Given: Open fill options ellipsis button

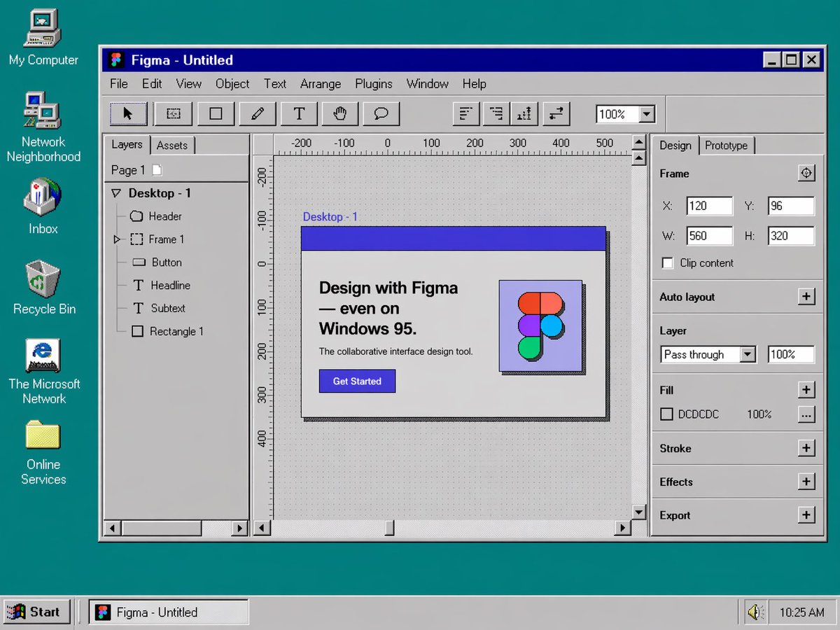Looking at the screenshot, I should [x=806, y=414].
